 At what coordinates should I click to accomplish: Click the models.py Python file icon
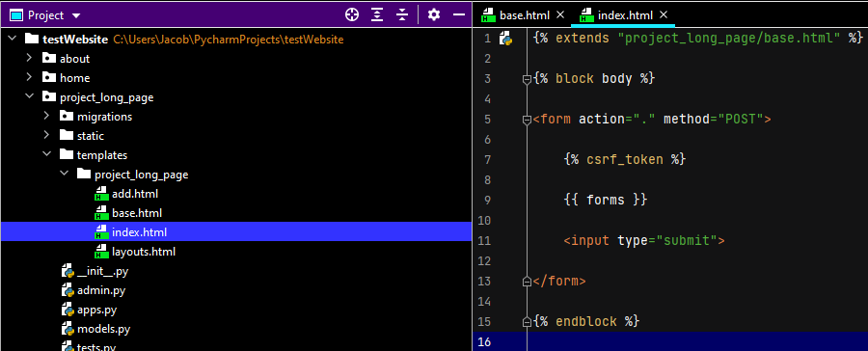point(68,329)
